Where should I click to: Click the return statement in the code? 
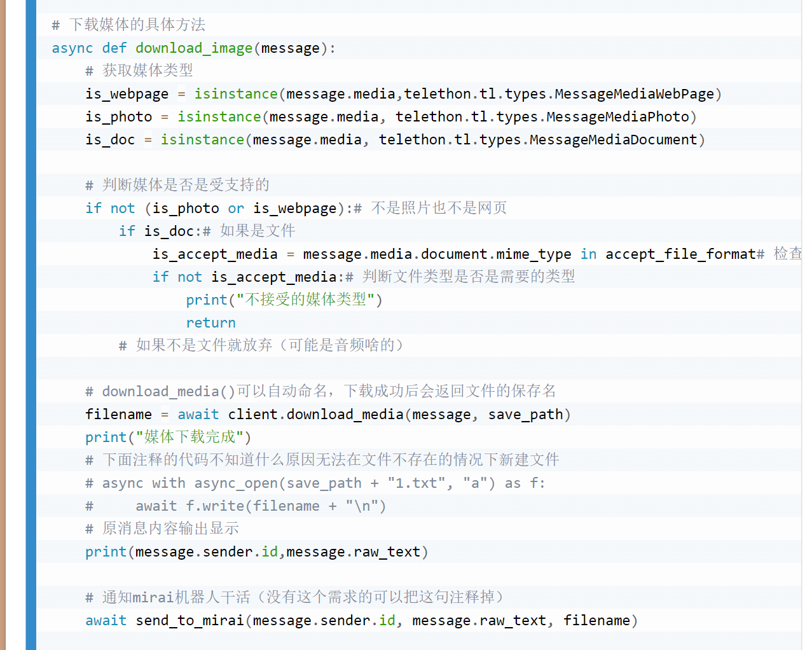(x=210, y=322)
